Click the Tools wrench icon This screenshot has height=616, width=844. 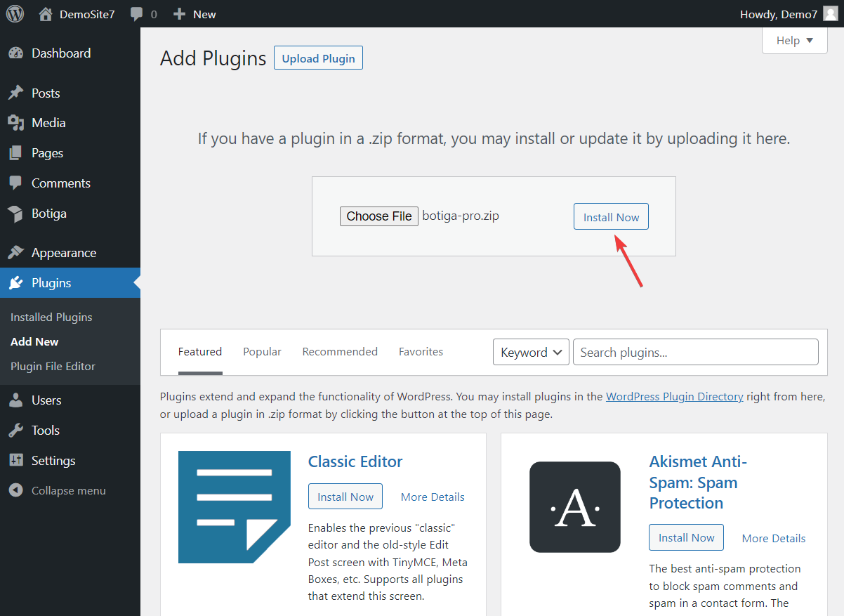(x=15, y=431)
